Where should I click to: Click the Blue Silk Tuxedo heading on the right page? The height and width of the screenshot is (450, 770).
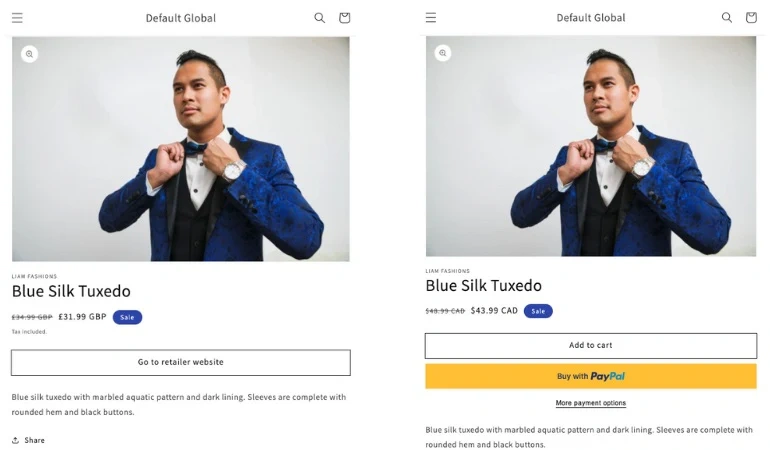[483, 286]
